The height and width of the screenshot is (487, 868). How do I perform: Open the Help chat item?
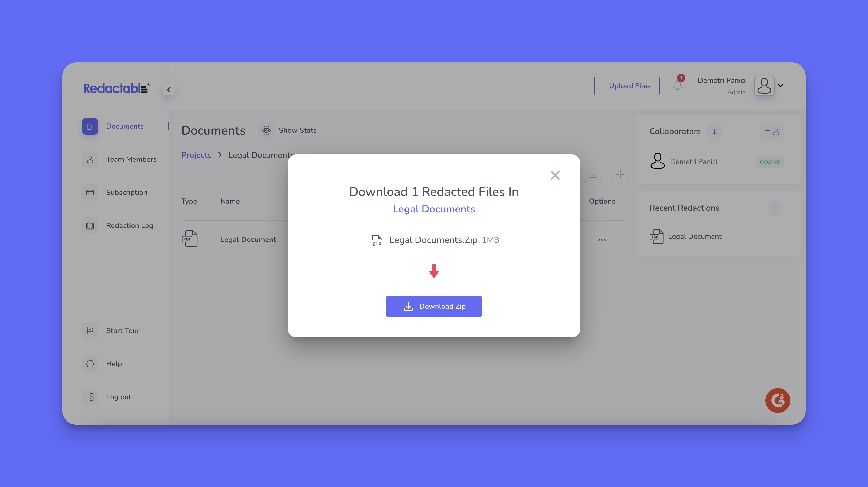[114, 364]
